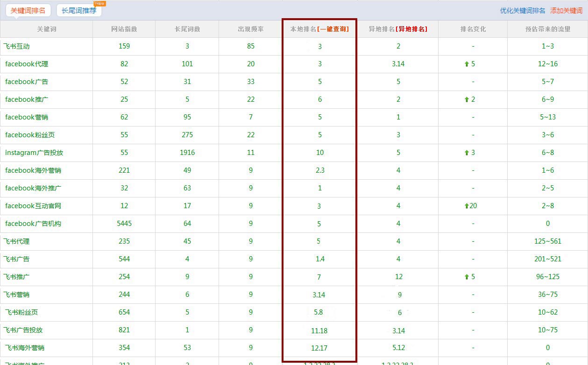This screenshot has height=365, width=588.
Task: Click the frequency value 85
Action: 251,46
